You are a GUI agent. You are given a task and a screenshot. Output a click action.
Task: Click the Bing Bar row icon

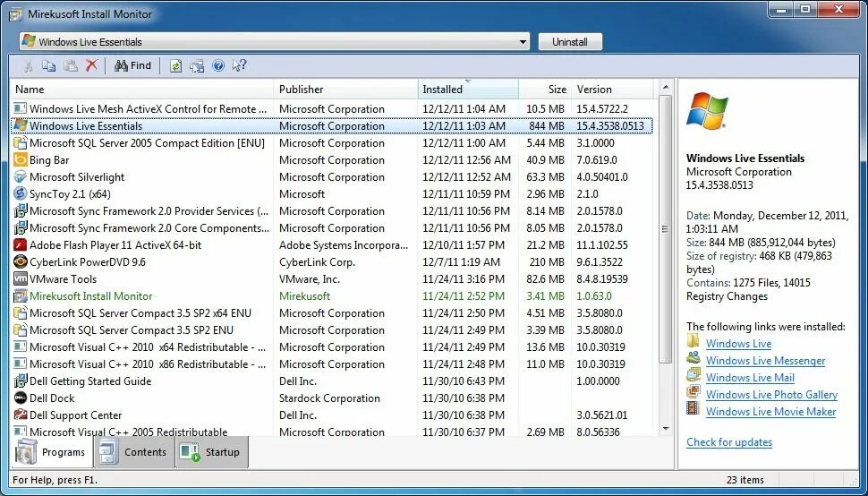[21, 160]
